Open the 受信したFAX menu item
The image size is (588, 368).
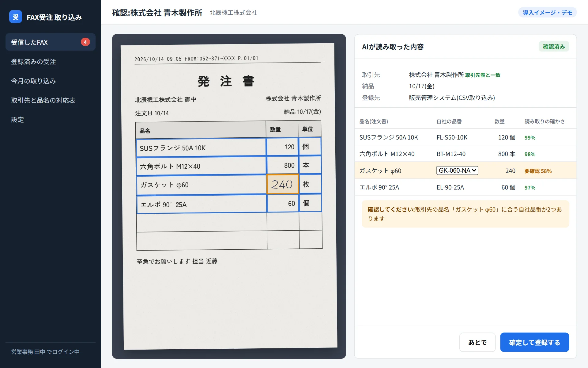(x=51, y=42)
